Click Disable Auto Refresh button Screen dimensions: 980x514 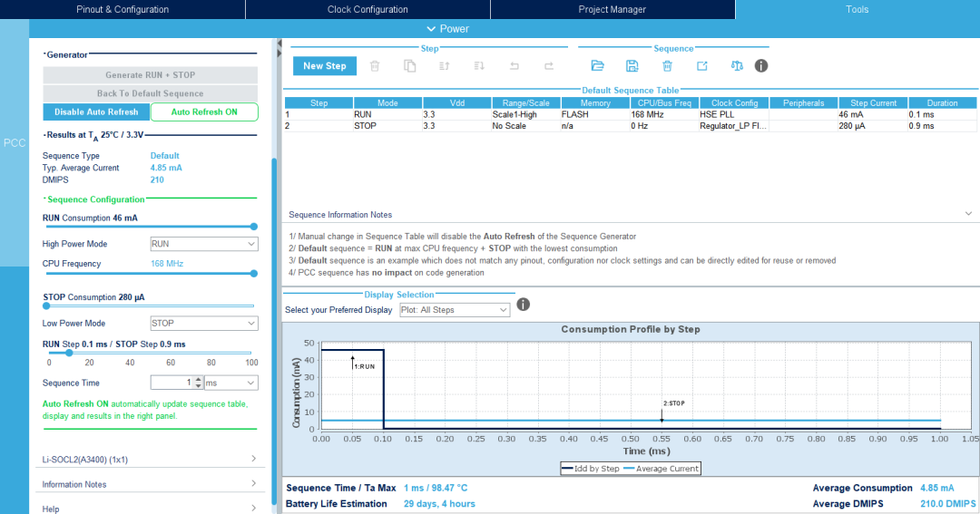(x=96, y=112)
